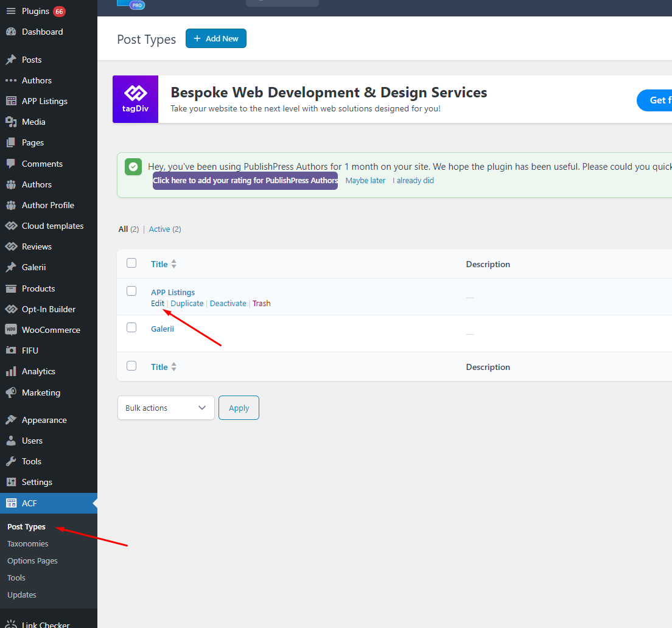
Task: Open the APP Listings title link in table
Action: 173,292
